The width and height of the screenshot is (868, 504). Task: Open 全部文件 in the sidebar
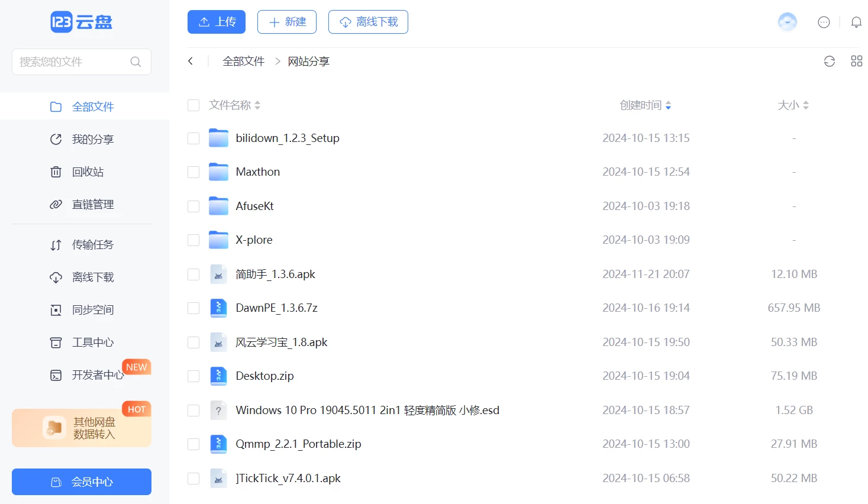pos(85,106)
